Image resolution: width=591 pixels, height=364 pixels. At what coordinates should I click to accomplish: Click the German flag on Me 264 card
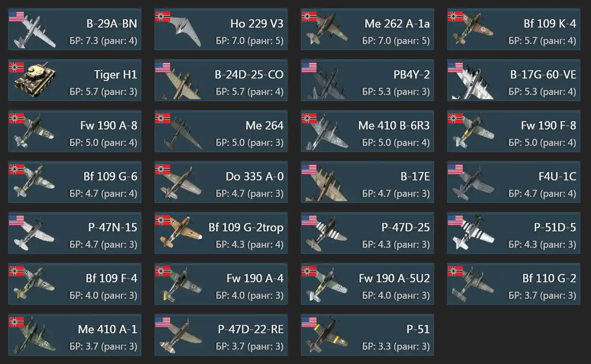pyautogui.click(x=163, y=118)
